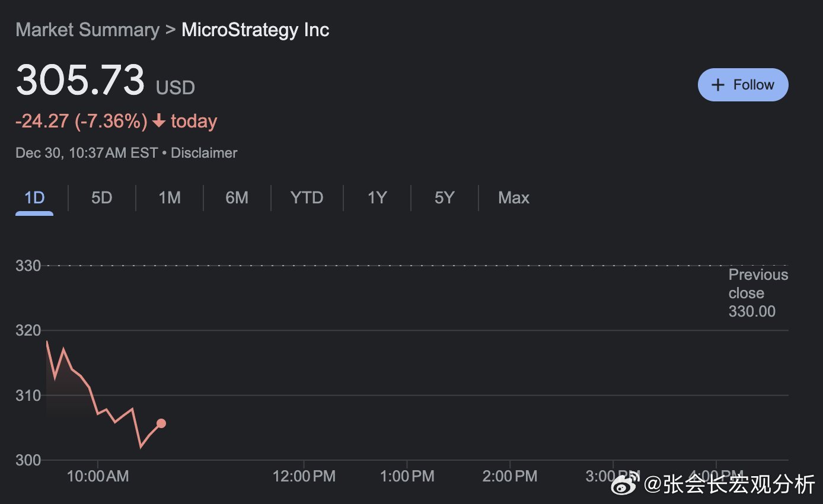Switch to the 1Y chart tab
This screenshot has height=504, width=823.
[377, 197]
